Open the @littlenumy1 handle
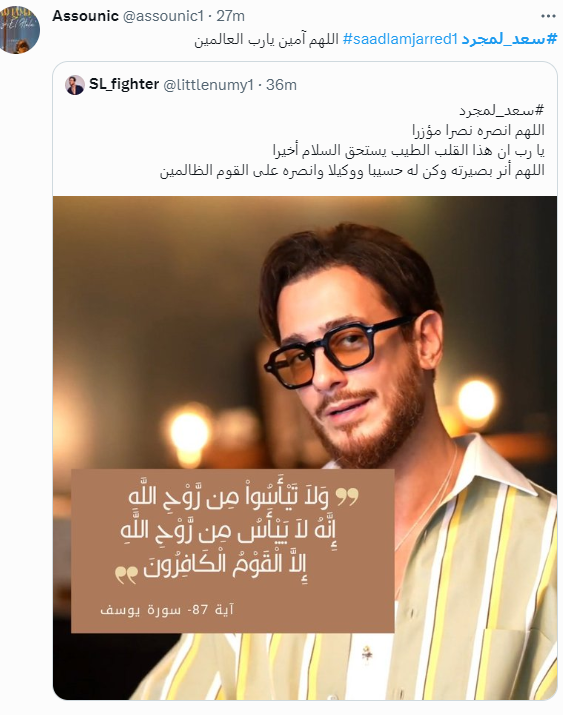The height and width of the screenshot is (715, 563). (208, 85)
